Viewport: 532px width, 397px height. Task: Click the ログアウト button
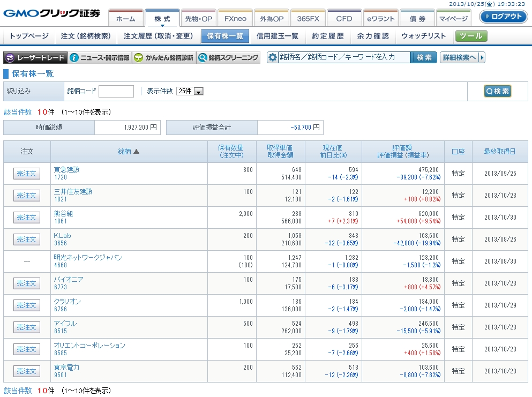click(503, 17)
